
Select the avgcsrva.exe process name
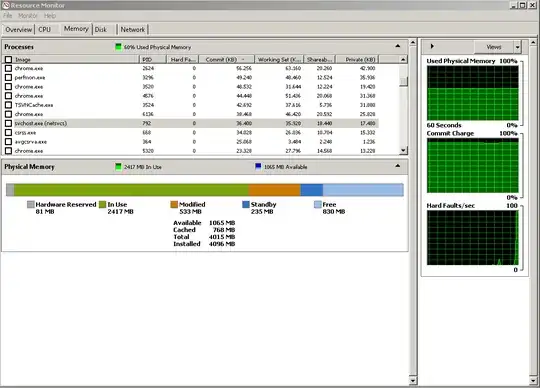pos(31,141)
